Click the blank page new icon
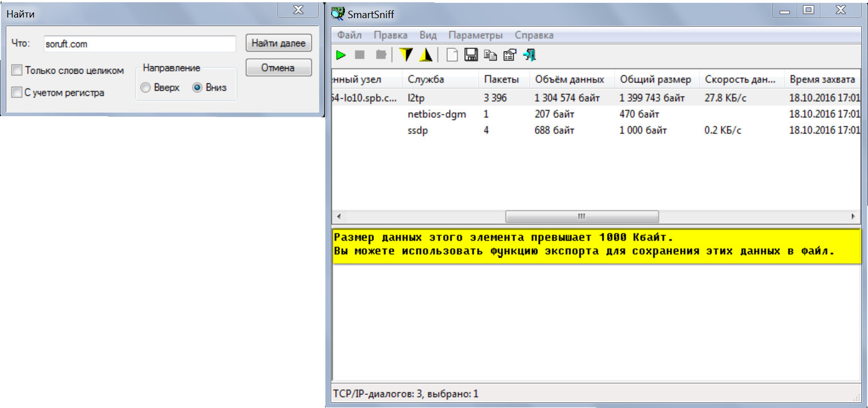 pyautogui.click(x=452, y=55)
